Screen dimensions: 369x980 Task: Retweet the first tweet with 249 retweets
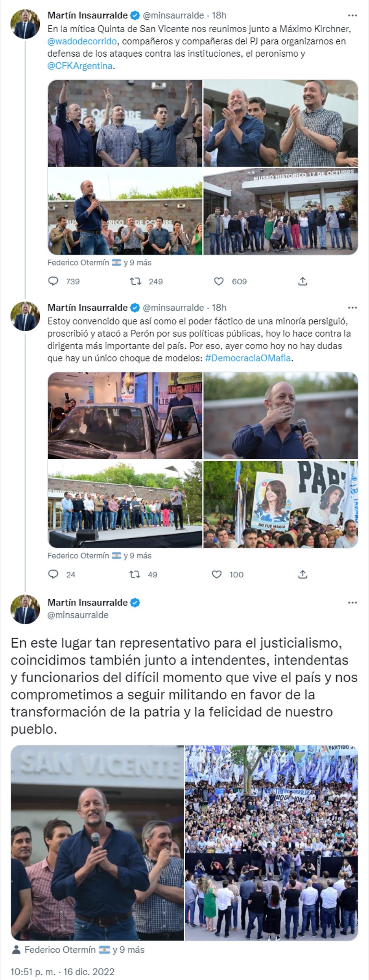tap(135, 281)
